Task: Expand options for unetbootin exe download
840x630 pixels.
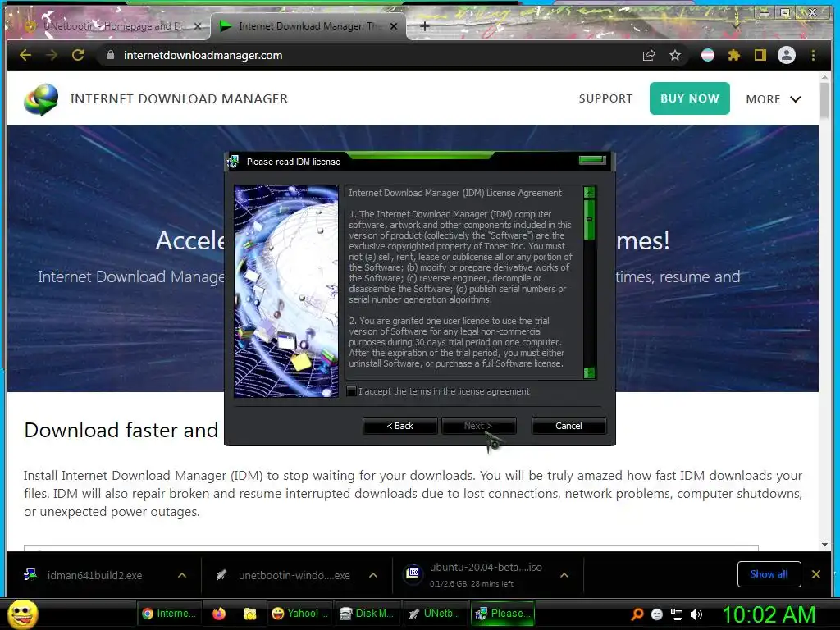Action: pyautogui.click(x=373, y=575)
